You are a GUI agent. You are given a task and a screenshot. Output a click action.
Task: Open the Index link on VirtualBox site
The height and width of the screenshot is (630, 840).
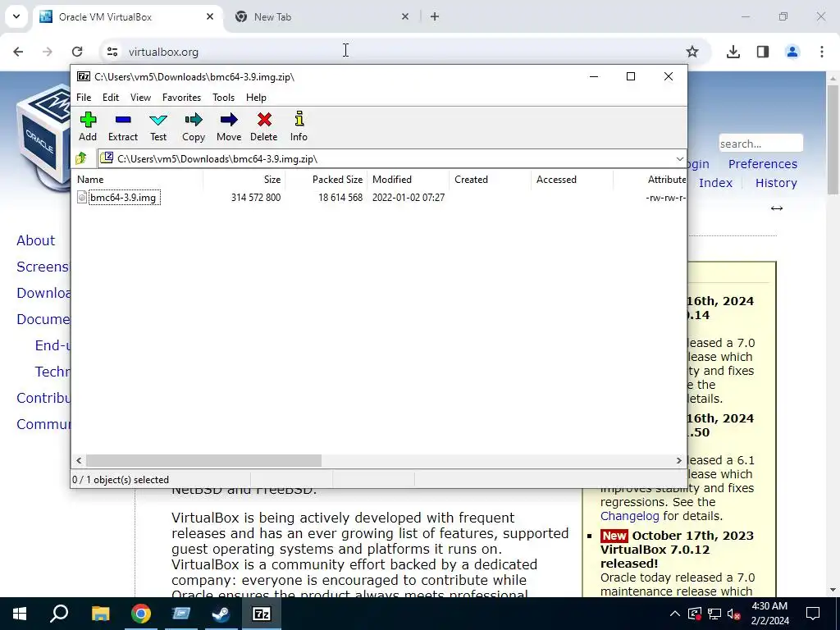click(x=715, y=183)
